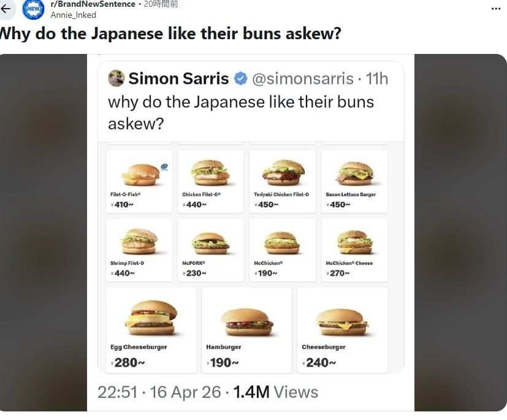Click the blue verified badge icon

coord(240,79)
